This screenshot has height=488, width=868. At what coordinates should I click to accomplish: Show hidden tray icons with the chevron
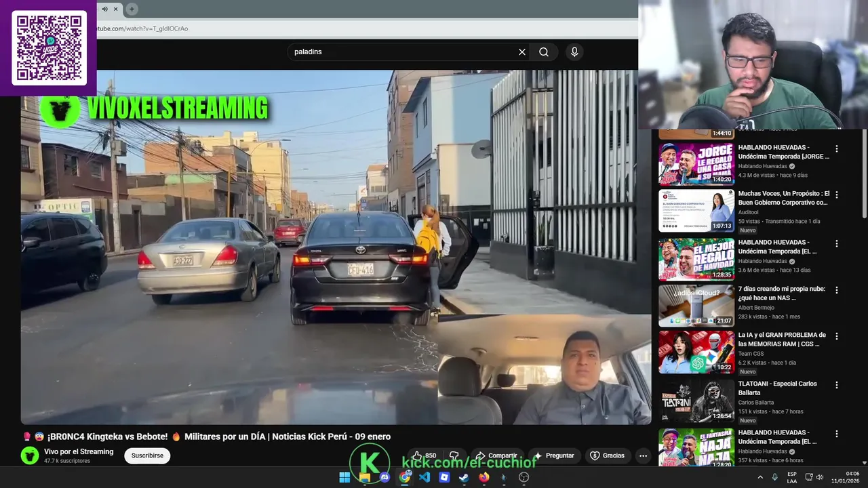tap(760, 477)
